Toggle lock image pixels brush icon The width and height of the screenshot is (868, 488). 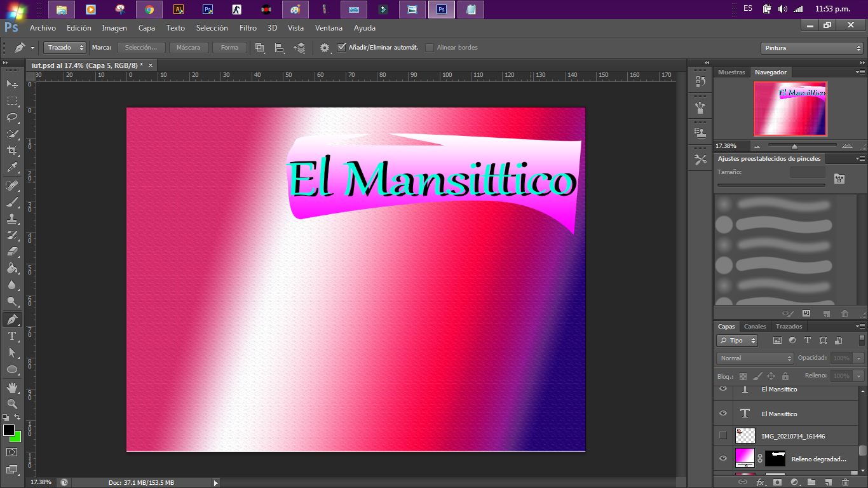click(757, 376)
